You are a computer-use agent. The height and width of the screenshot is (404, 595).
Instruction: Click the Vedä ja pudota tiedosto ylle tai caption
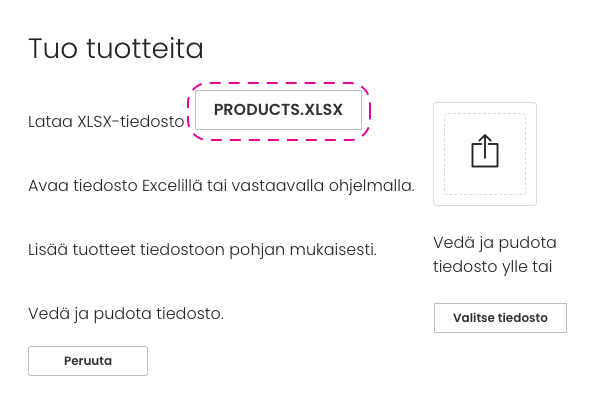[494, 254]
